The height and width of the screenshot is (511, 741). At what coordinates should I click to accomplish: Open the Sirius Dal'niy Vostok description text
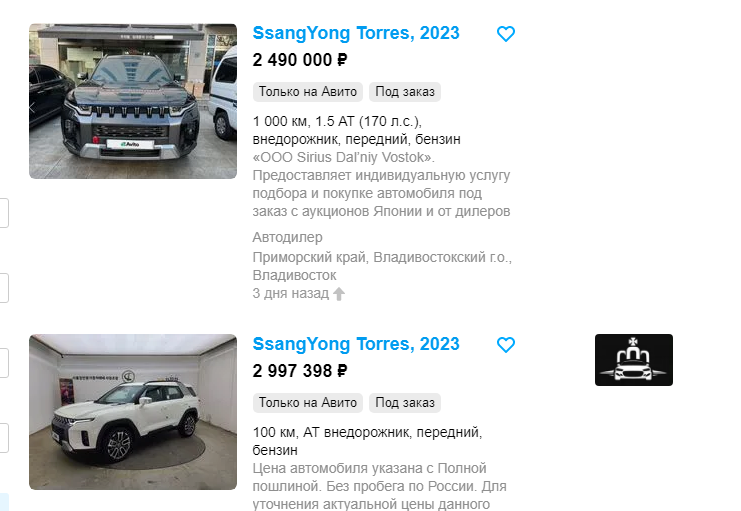(381, 184)
